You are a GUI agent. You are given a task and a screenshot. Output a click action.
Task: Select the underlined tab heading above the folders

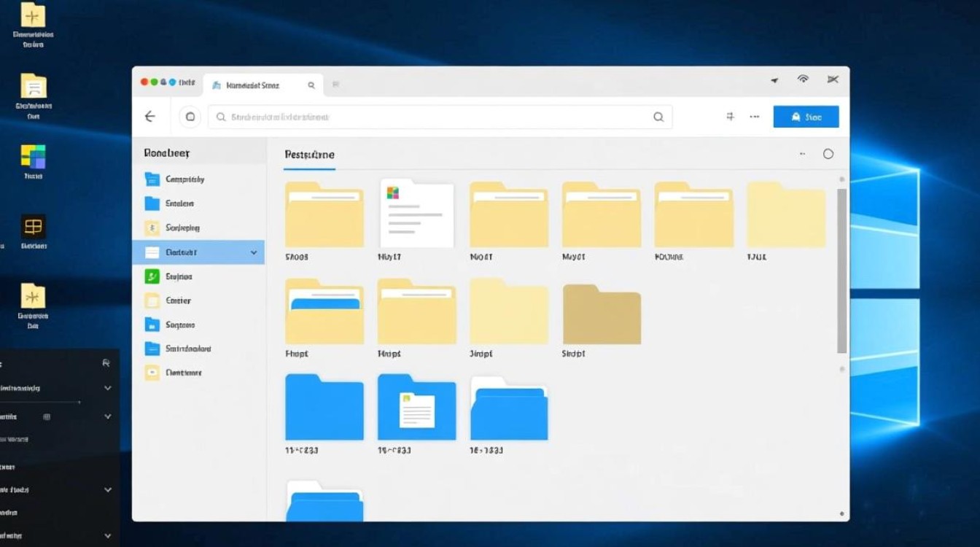309,155
